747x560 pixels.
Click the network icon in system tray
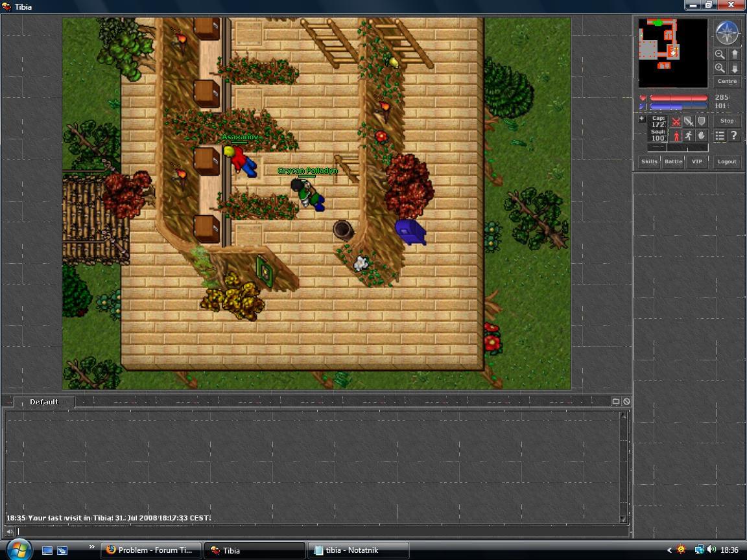(700, 550)
